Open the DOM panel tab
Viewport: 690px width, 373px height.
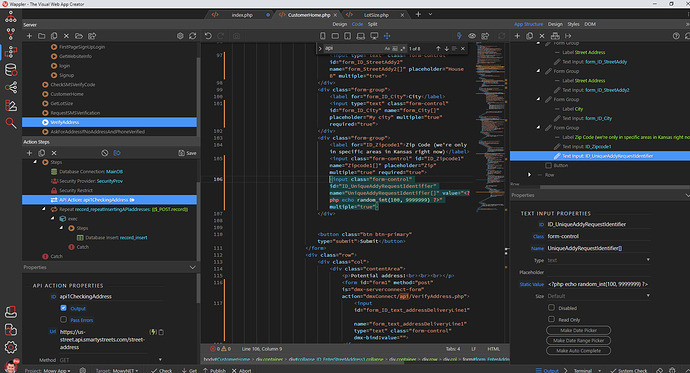(590, 24)
